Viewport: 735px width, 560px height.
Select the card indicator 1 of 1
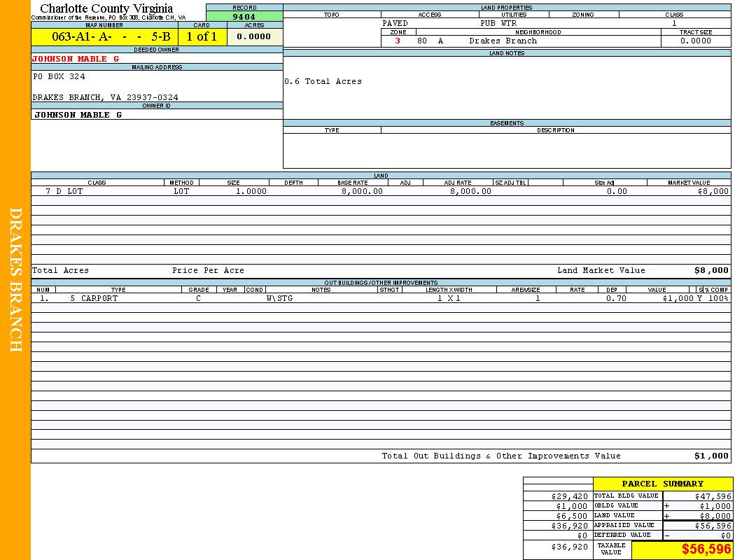pos(202,37)
